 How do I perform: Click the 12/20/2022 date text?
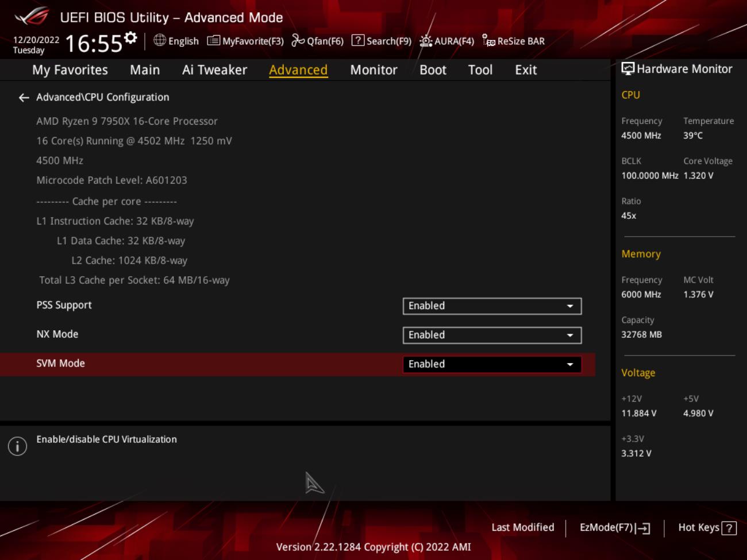(36, 40)
